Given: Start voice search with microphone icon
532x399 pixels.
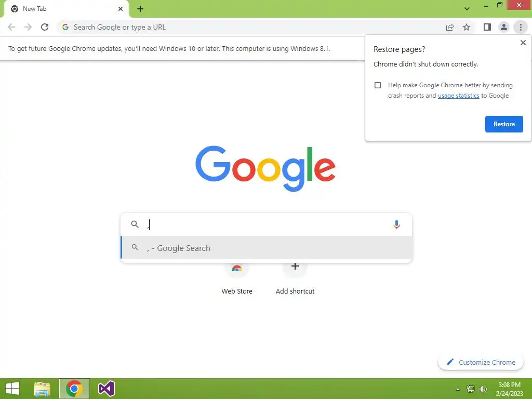Looking at the screenshot, I should 396,224.
